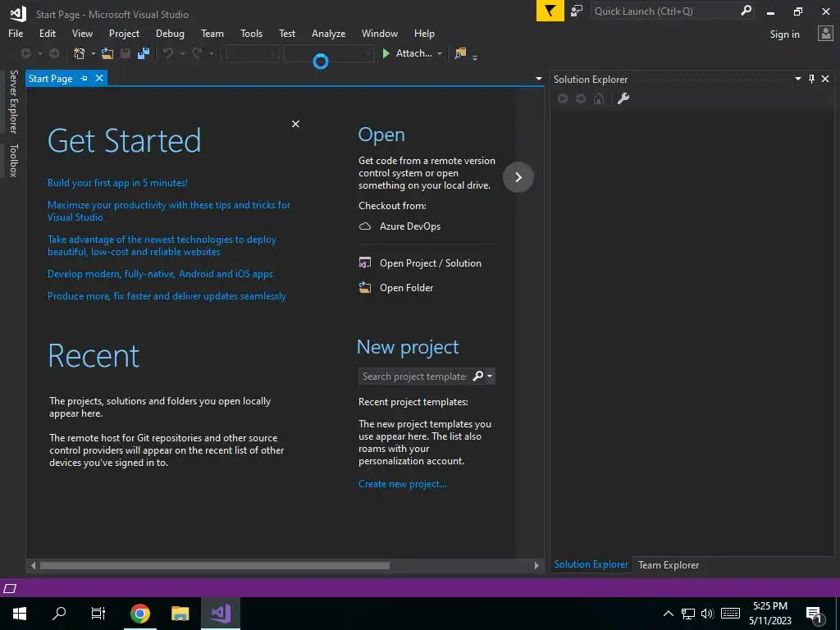Click the Azure DevOps cloud icon
The width and height of the screenshot is (840, 630).
(x=365, y=226)
